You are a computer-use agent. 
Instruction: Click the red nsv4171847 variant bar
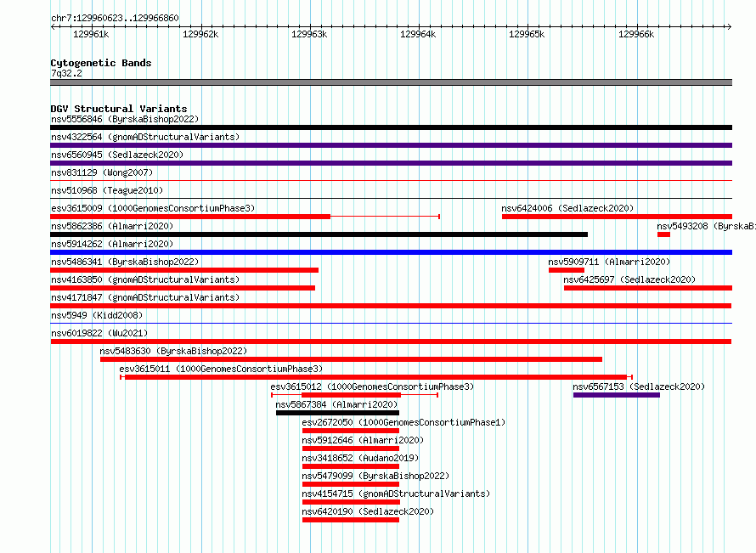coord(391,306)
